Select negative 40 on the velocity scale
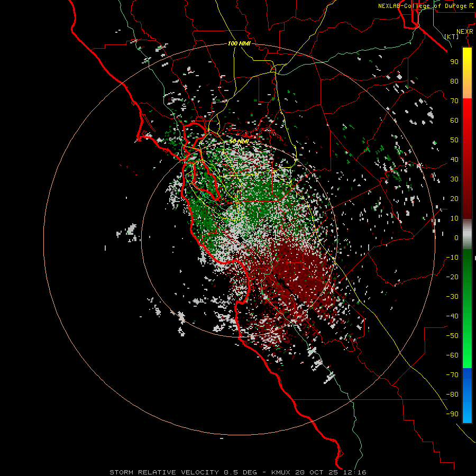This screenshot has height=476, width=476. 452,316
